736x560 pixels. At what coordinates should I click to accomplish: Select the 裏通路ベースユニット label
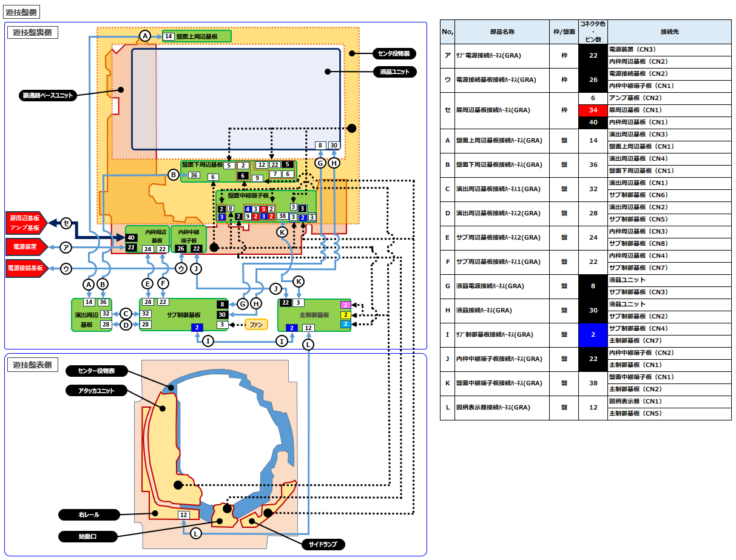(x=48, y=95)
